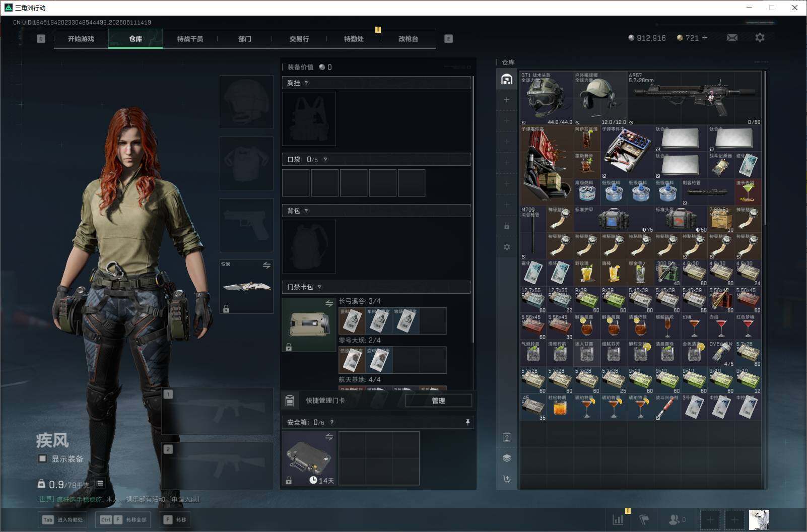
Task: Click the 进入特勤处 button
Action: [x=62, y=519]
